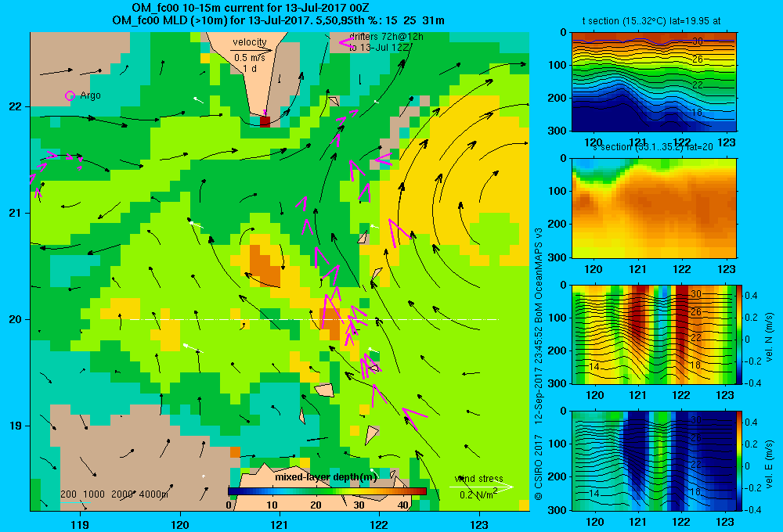Click the 'vel. N (m/s)' axis label
Image resolution: width=783 pixels, height=532 pixels.
click(x=770, y=337)
